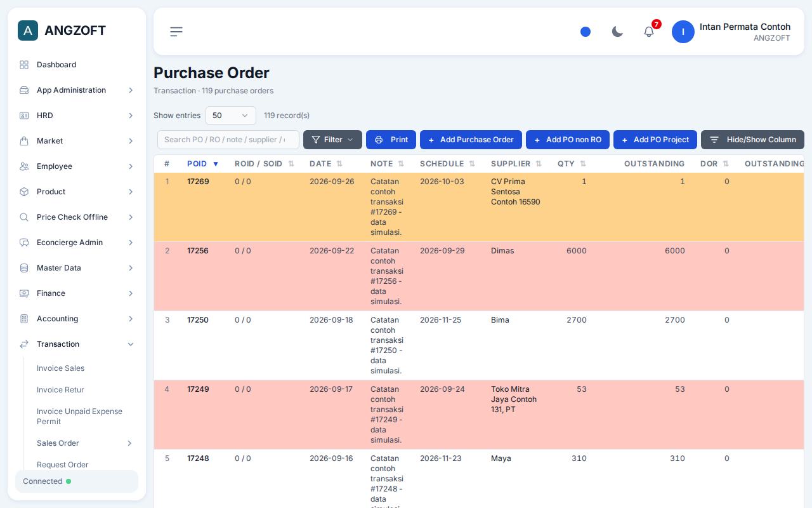This screenshot has height=508, width=812.
Task: Click the Employee people icon
Action: pos(24,166)
